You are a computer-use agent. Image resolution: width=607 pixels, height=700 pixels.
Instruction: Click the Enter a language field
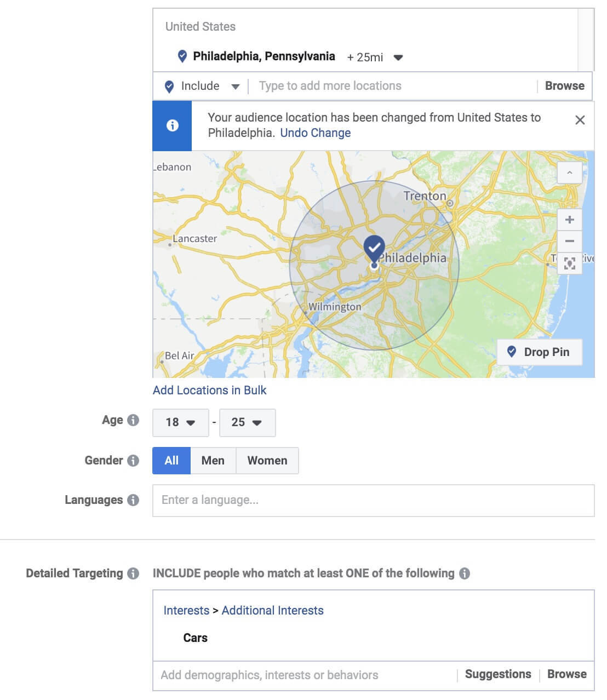point(373,500)
